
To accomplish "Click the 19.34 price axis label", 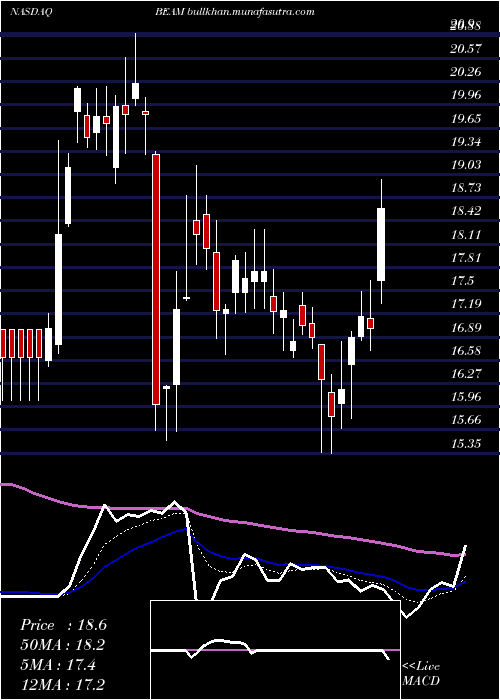I will pyautogui.click(x=466, y=142).
